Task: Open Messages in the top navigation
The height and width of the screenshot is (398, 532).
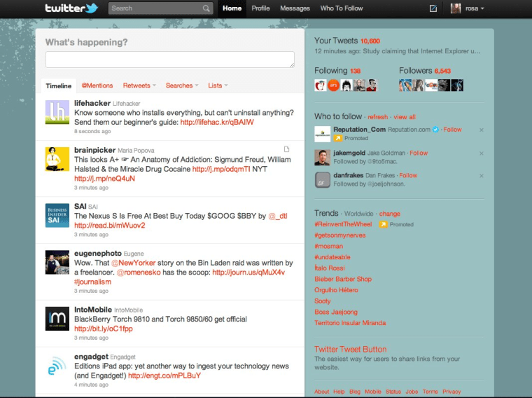Action: (x=295, y=8)
